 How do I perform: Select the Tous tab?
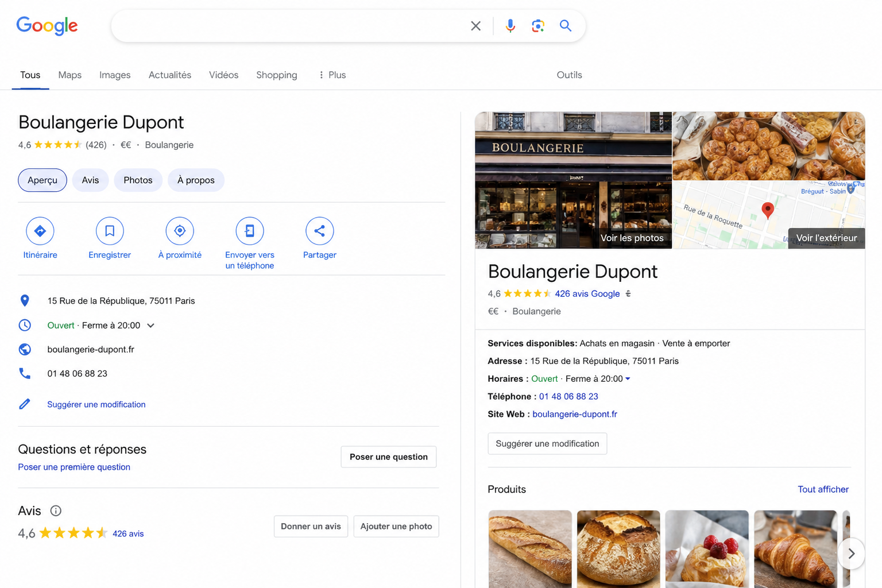pyautogui.click(x=30, y=75)
